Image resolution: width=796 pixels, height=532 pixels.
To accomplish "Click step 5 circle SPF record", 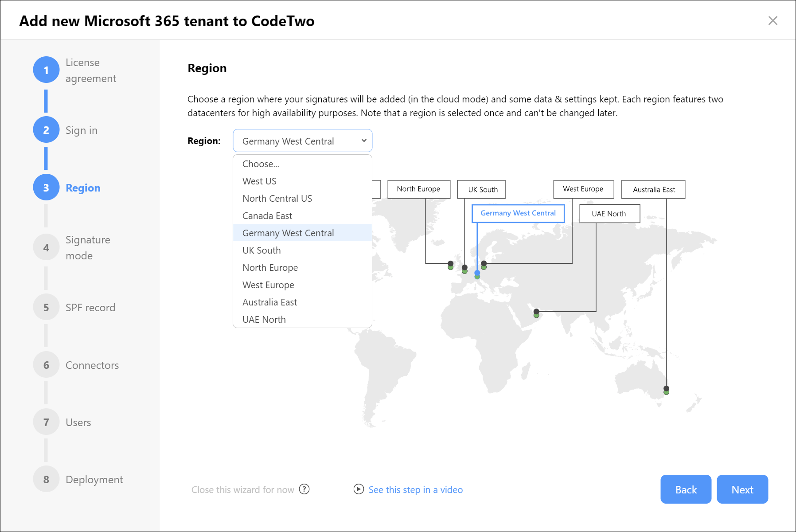I will 46,307.
